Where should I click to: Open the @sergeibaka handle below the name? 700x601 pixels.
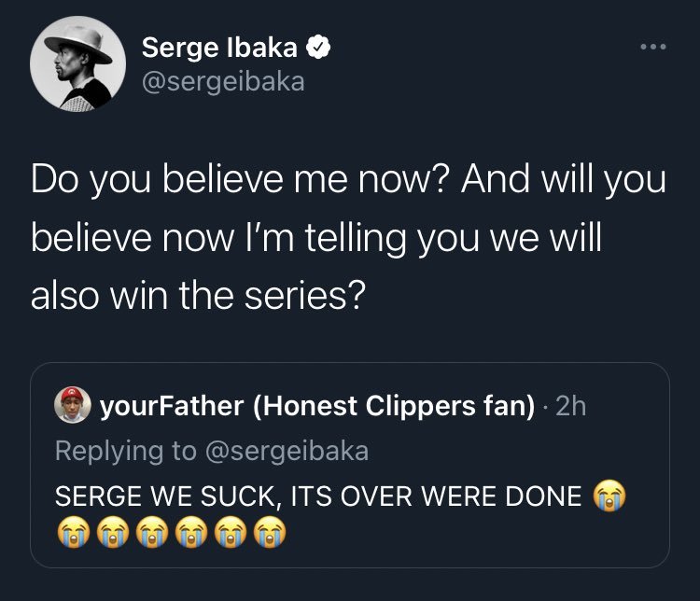click(223, 81)
